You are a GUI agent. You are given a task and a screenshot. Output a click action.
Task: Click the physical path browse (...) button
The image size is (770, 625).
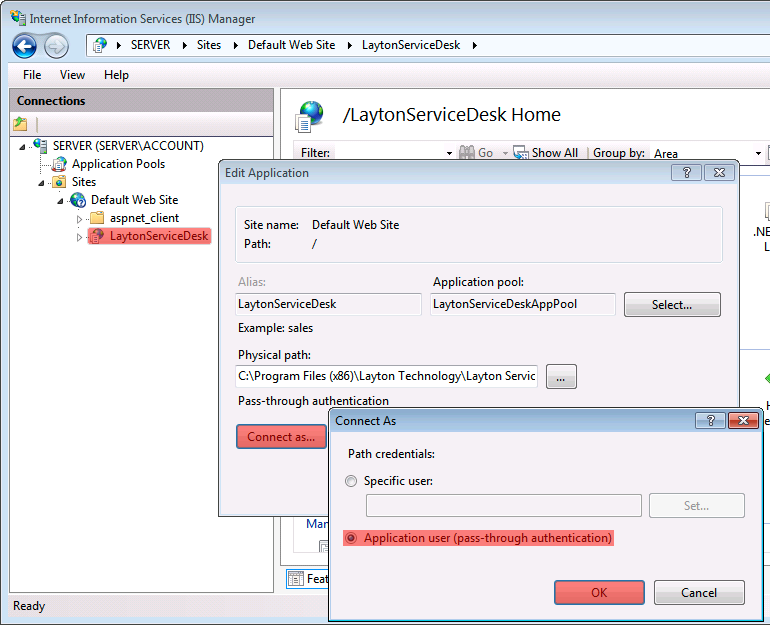pos(561,377)
